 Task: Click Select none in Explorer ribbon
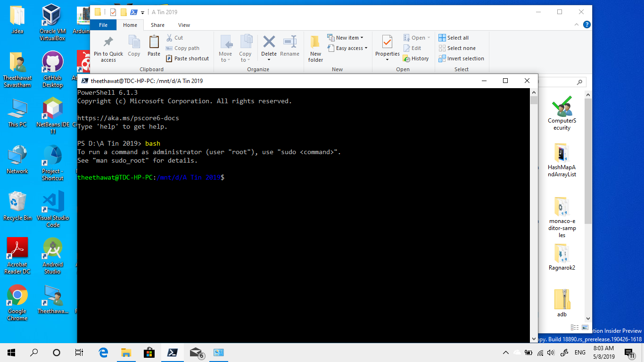[457, 48]
